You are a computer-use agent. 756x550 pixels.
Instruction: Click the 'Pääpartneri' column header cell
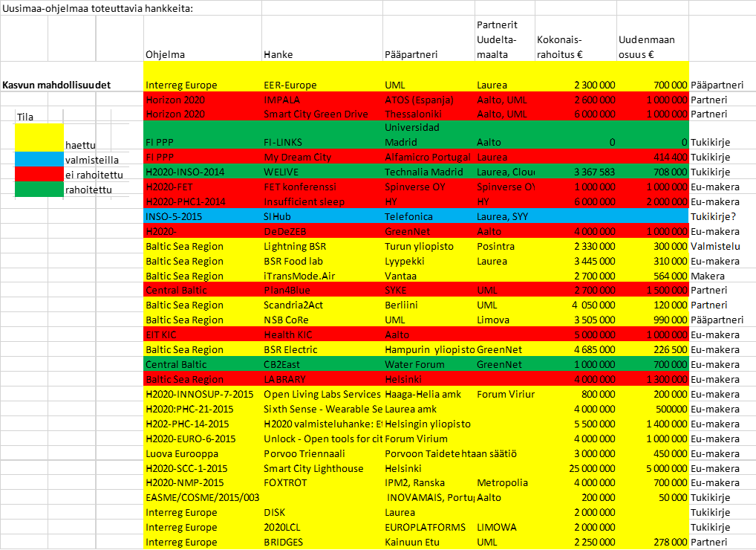point(428,39)
